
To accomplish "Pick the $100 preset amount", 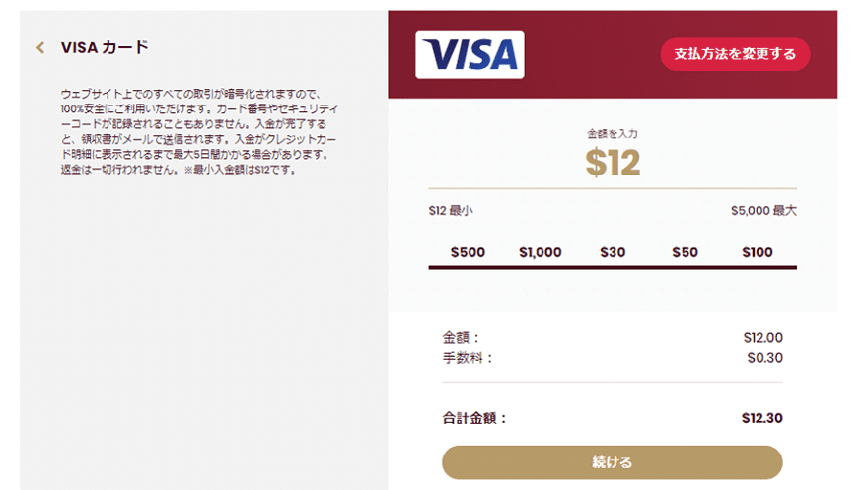I will (758, 252).
